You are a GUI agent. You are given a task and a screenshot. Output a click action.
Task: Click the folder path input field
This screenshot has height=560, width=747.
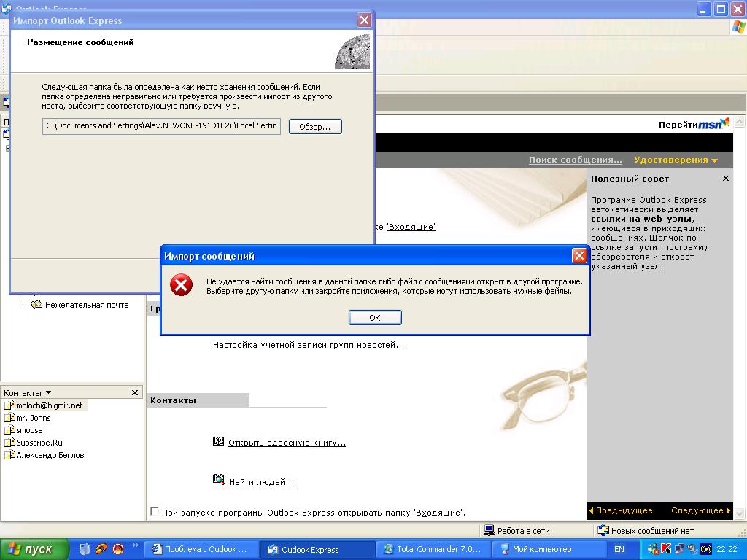click(x=161, y=126)
